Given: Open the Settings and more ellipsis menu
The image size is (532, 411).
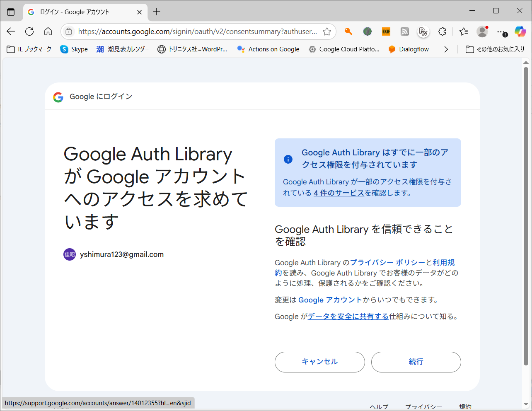Looking at the screenshot, I should [x=501, y=31].
